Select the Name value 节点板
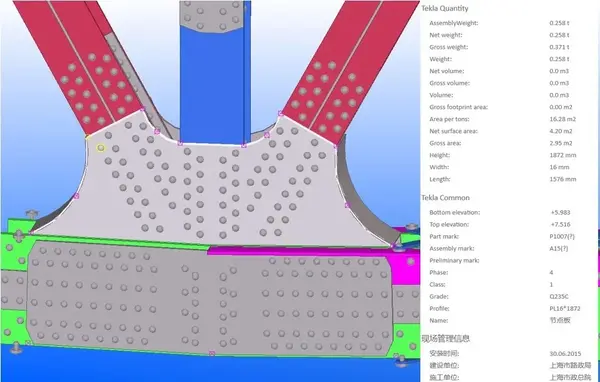 point(560,320)
